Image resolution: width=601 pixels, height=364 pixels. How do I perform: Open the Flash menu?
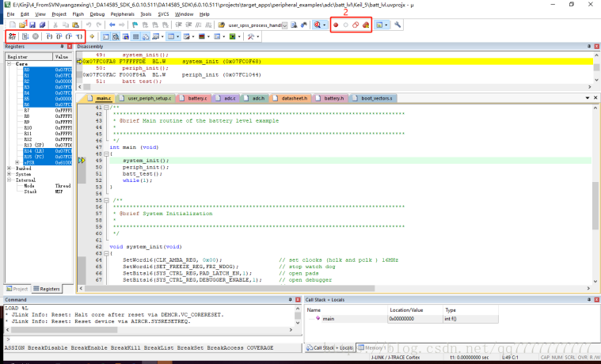[78, 14]
